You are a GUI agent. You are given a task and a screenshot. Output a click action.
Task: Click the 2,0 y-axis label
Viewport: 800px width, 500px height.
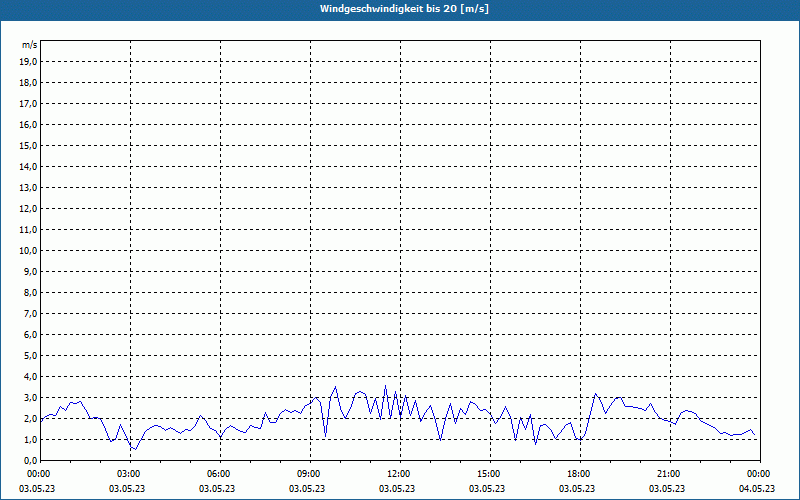tap(31, 418)
